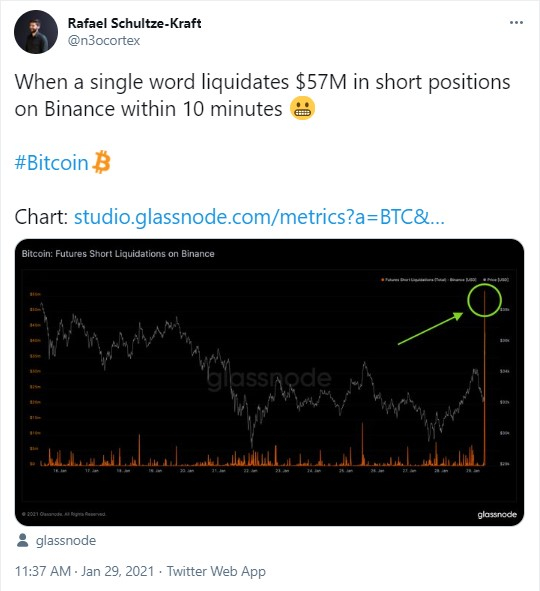Open the @n3ocortex handle
540x591 pixels.
pyautogui.click(x=104, y=41)
